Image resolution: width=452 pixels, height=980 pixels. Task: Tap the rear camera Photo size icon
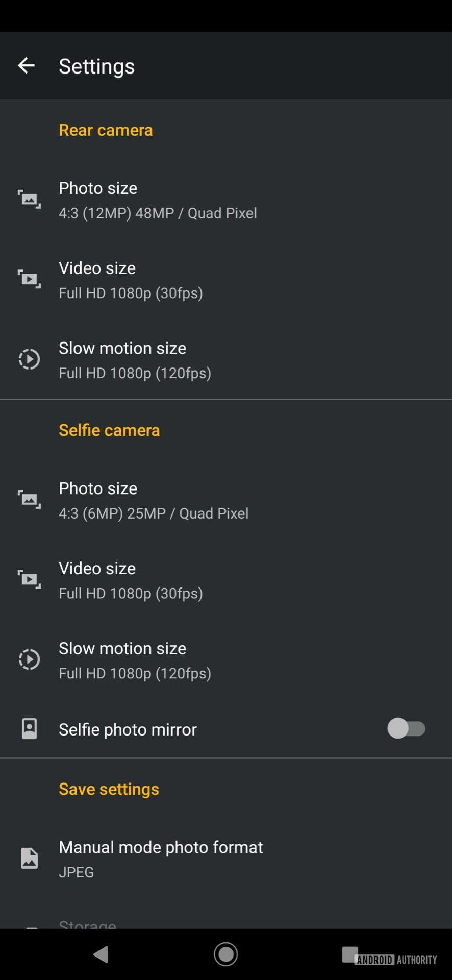[x=30, y=199]
